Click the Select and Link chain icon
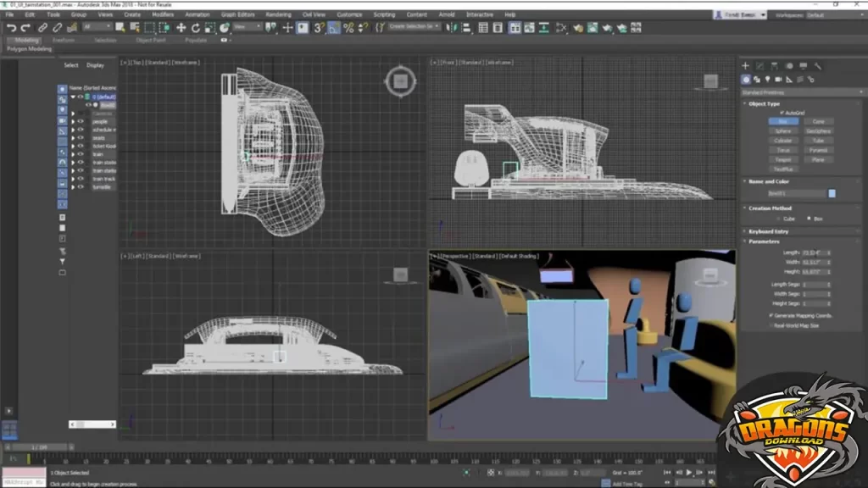Viewport: 868px width, 488px height. [x=44, y=28]
